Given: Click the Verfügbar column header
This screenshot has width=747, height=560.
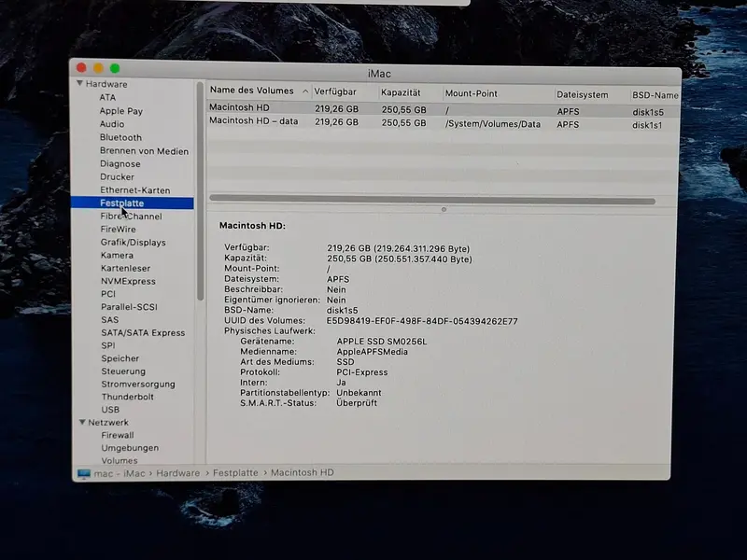Looking at the screenshot, I should point(335,91).
